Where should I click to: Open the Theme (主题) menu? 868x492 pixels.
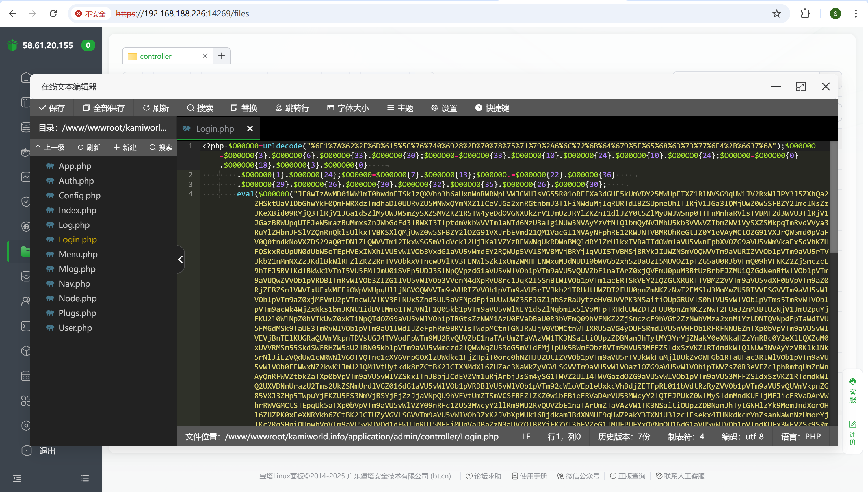[400, 108]
